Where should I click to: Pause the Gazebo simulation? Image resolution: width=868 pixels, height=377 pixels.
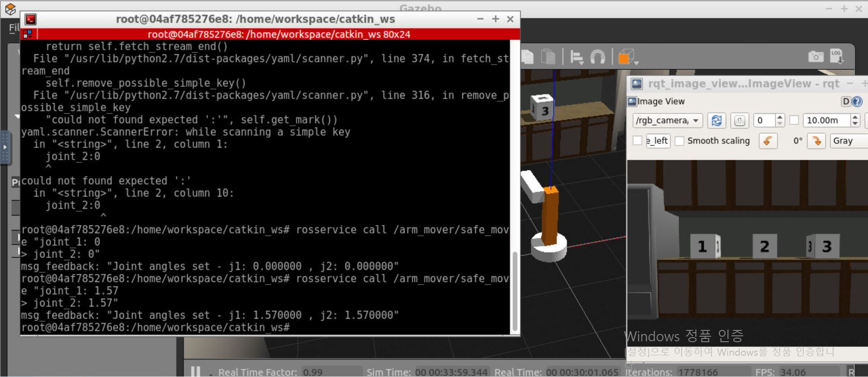195,372
